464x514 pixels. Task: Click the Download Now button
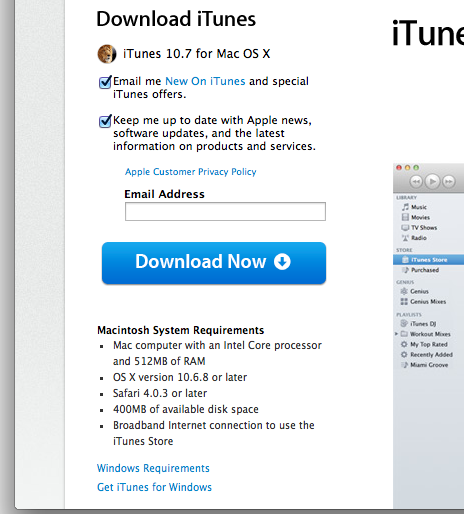[214, 263]
